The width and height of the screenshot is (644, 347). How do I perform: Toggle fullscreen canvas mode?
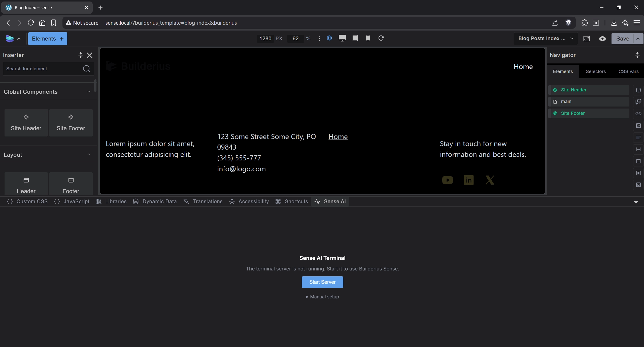587,39
